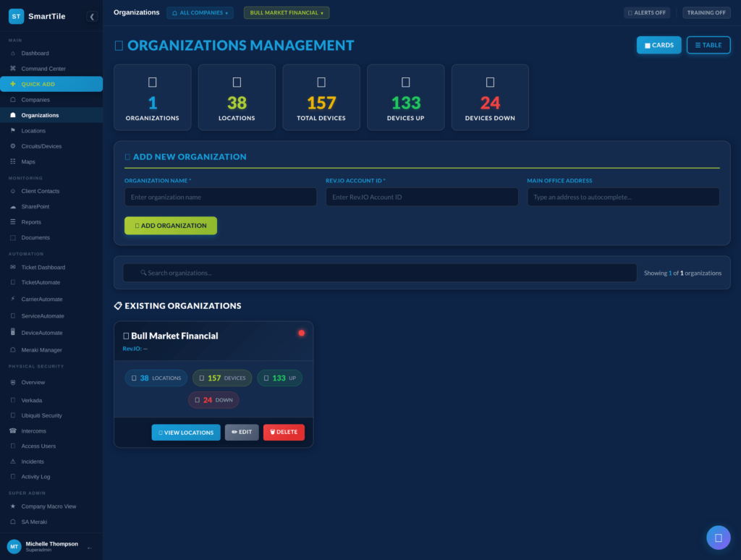Click the Reports list icon

13,222
